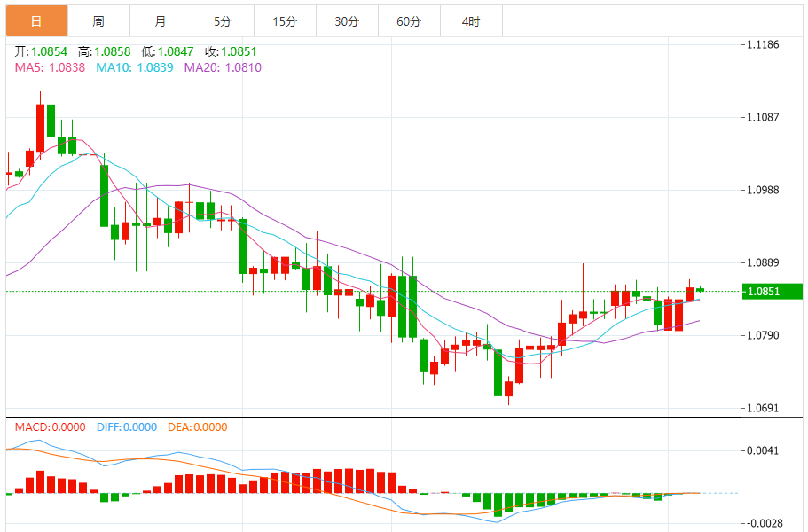Click the -0.0028 MACD axis label

point(763,523)
